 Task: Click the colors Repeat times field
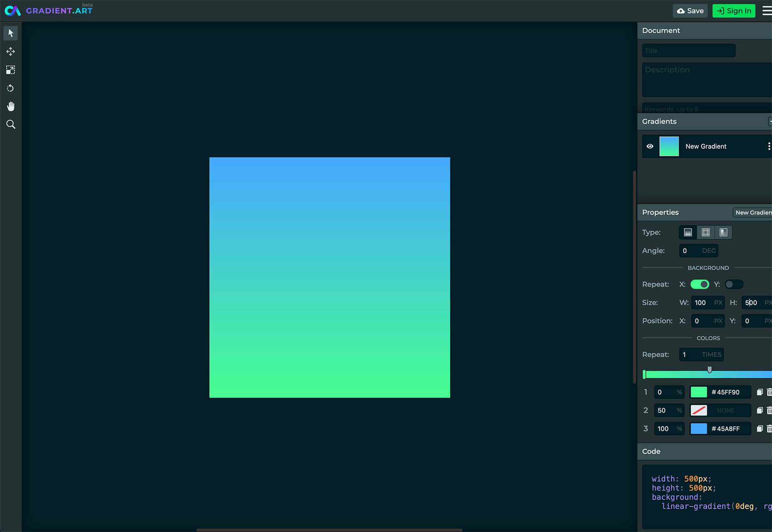pos(701,355)
